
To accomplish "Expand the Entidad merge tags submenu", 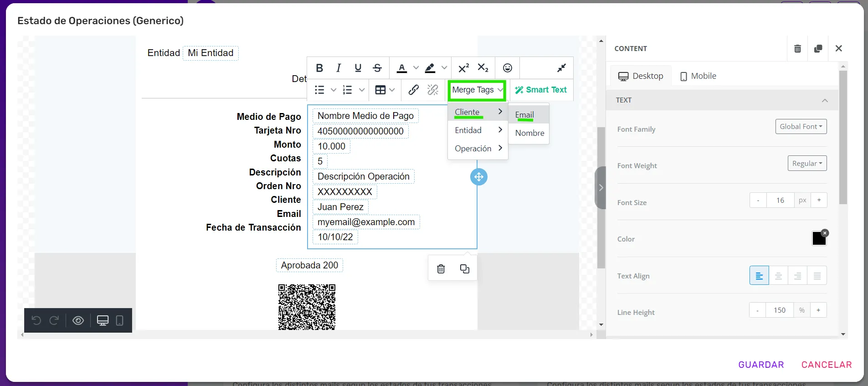I will coord(478,130).
